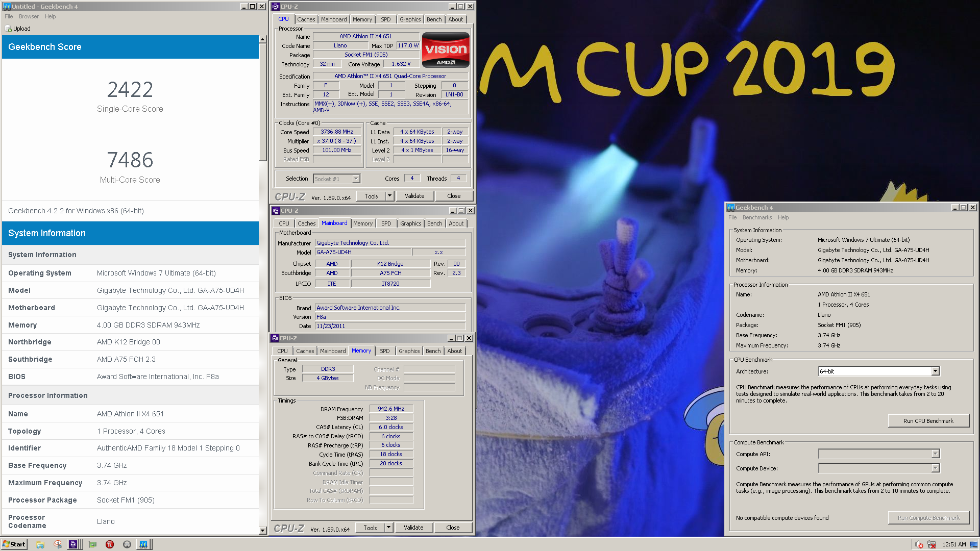
Task: Click the red round T taskbar icon
Action: (x=110, y=544)
